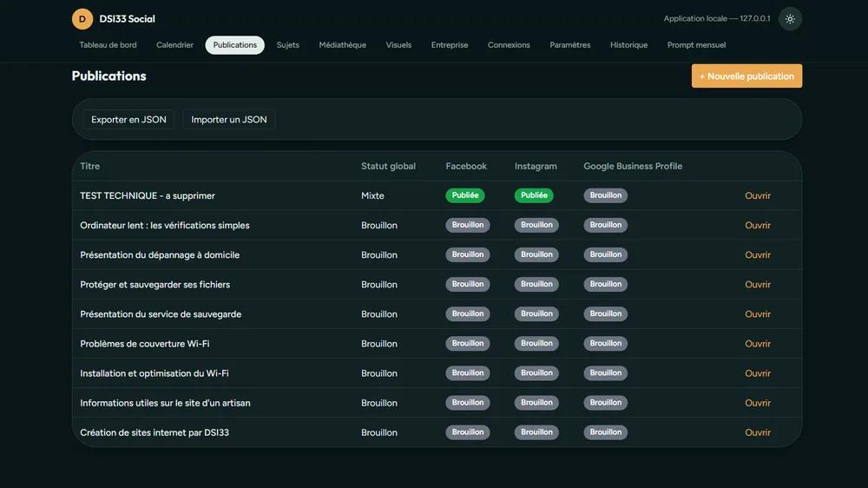
Task: Open the Tableau de bord tab
Action: 108,45
